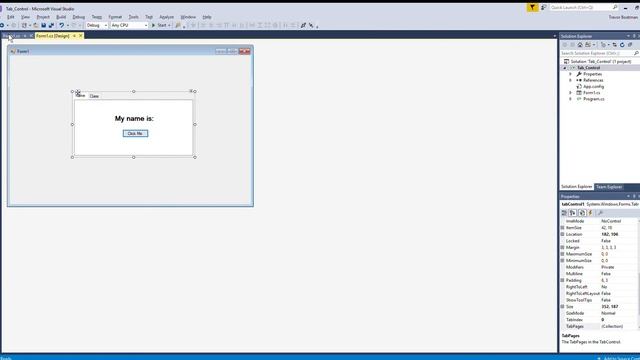Image resolution: width=640 pixels, height=360 pixels.
Task: Select the second tab on the form's TabControl
Action: (94, 96)
